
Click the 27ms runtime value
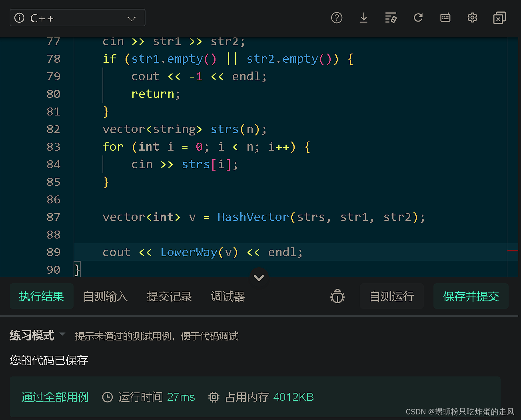coord(181,397)
